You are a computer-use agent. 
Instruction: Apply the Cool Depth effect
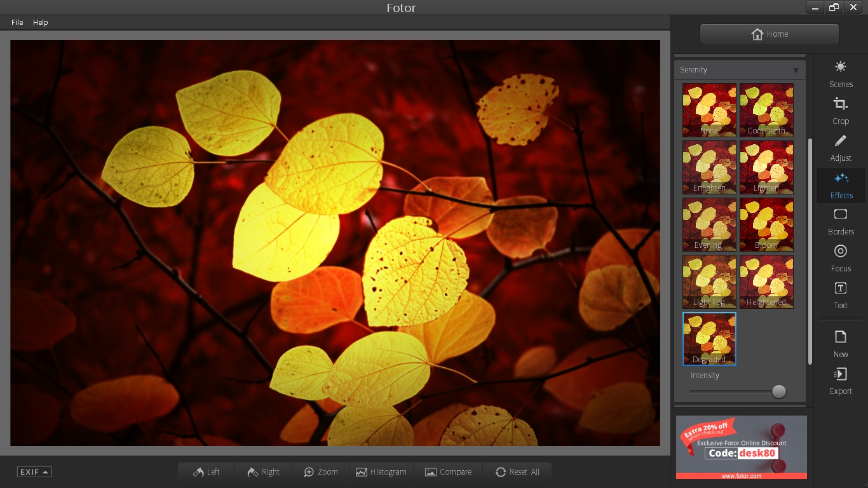coord(766,110)
